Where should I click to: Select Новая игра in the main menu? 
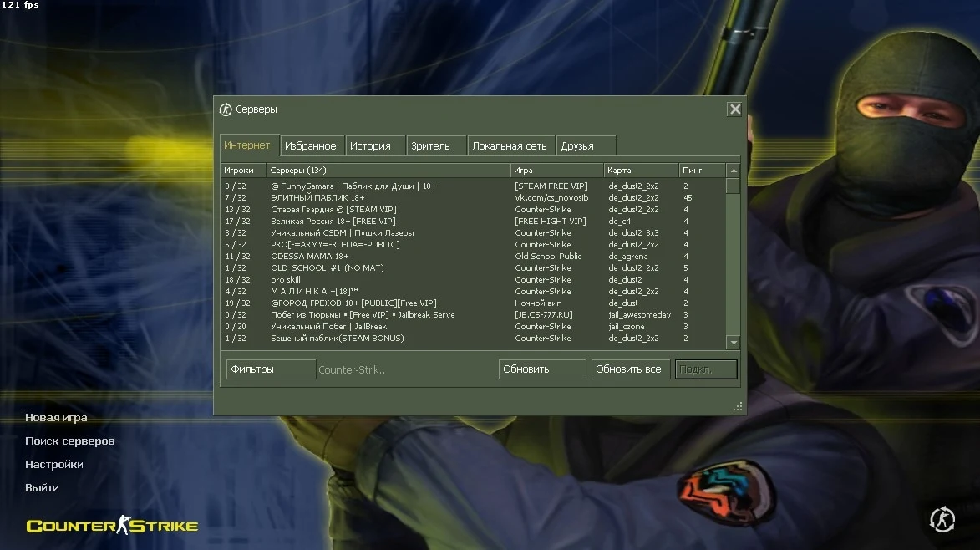[x=56, y=418]
